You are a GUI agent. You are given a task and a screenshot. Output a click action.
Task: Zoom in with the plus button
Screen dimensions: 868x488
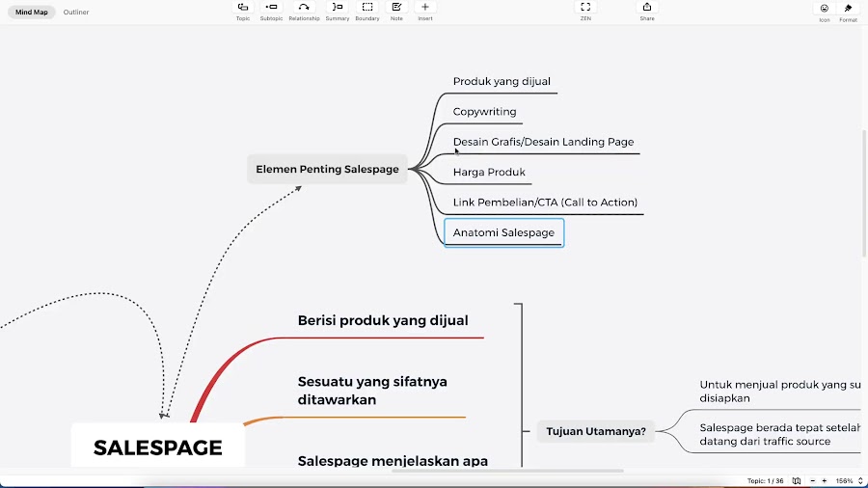[x=825, y=481]
